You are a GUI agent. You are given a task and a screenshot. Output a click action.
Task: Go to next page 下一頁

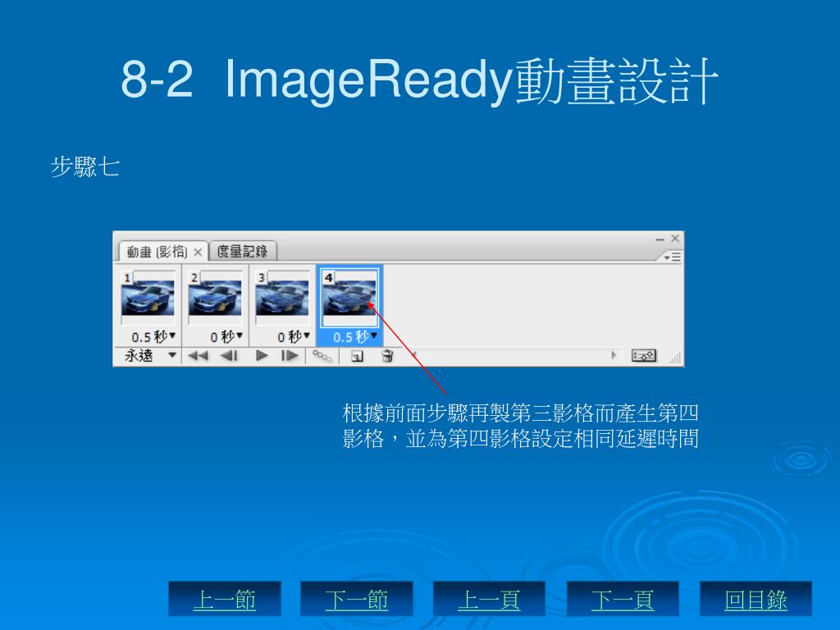623,600
